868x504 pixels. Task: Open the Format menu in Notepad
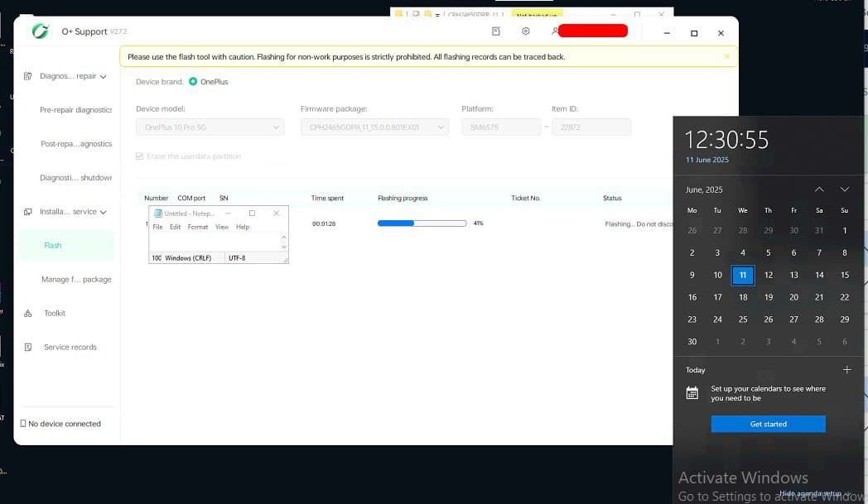(197, 227)
